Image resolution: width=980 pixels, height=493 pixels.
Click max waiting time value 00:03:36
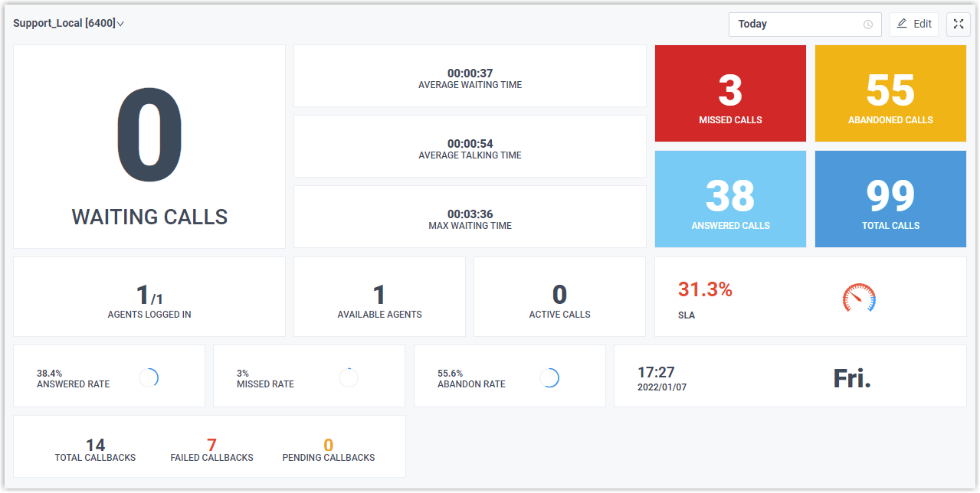tap(470, 214)
